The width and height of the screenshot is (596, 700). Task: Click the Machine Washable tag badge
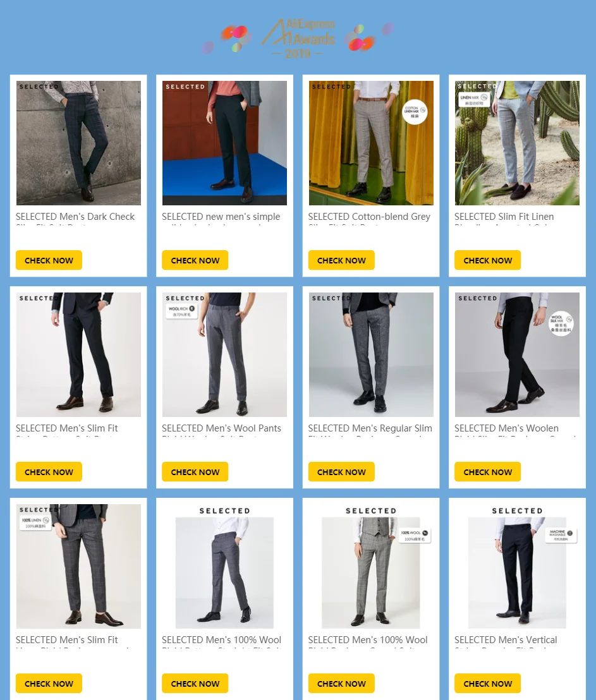561,536
